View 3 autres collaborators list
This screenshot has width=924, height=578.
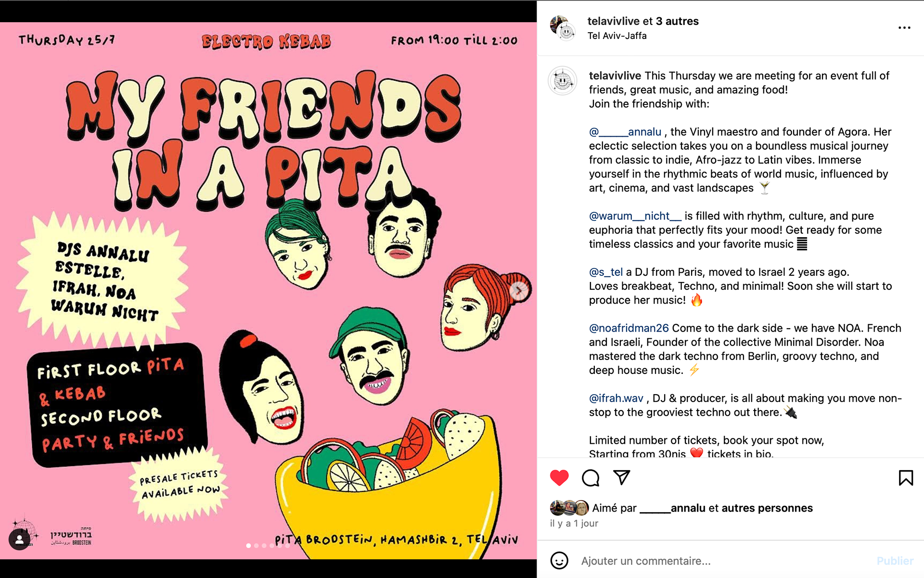pos(677,21)
